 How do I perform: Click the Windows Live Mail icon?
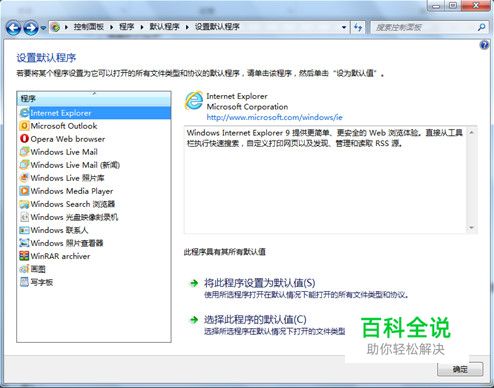(x=24, y=152)
